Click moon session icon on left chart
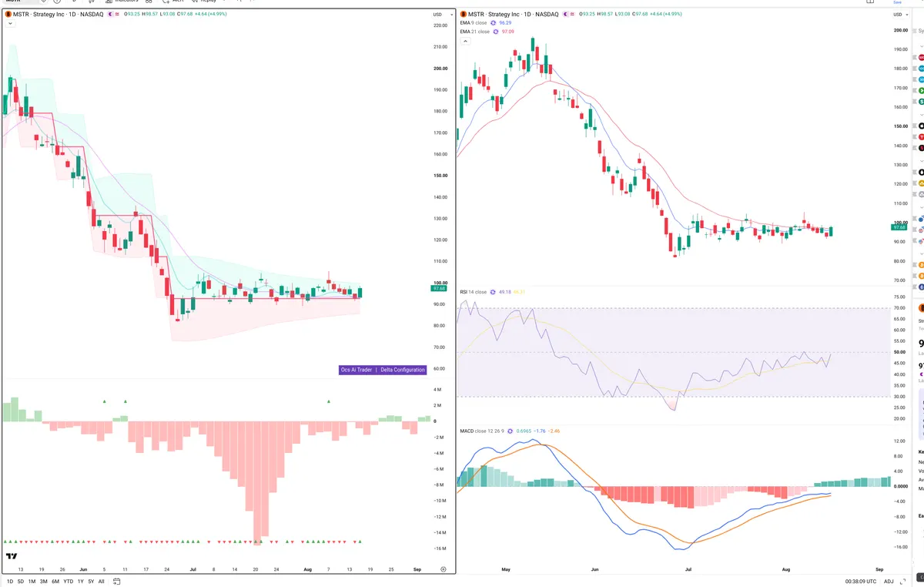This screenshot has width=924, height=587. click(109, 15)
